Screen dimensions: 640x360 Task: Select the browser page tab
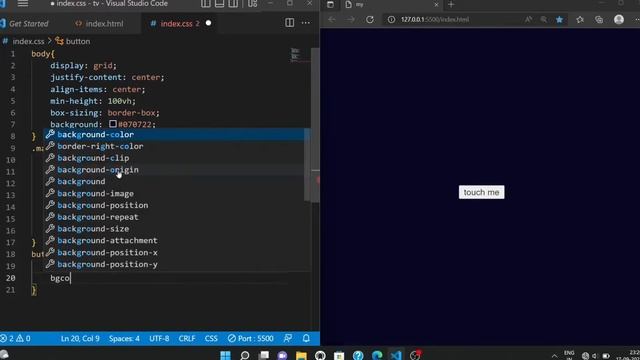(x=391, y=4)
